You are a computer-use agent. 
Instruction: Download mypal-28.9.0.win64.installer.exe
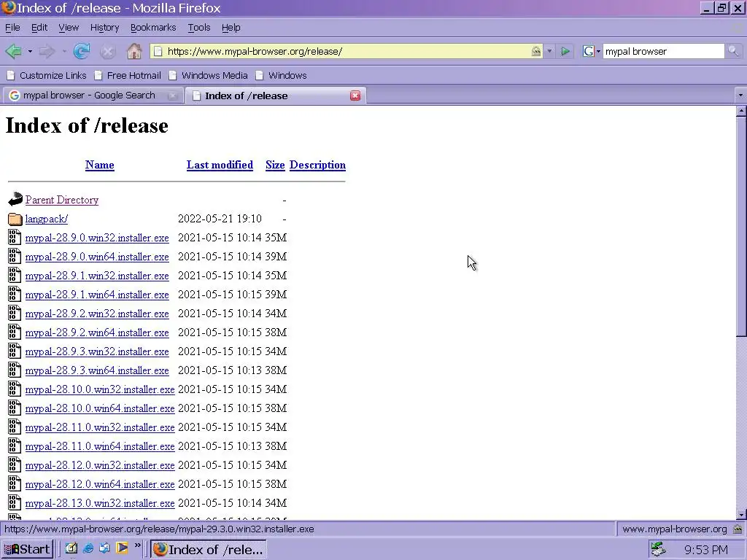point(97,257)
